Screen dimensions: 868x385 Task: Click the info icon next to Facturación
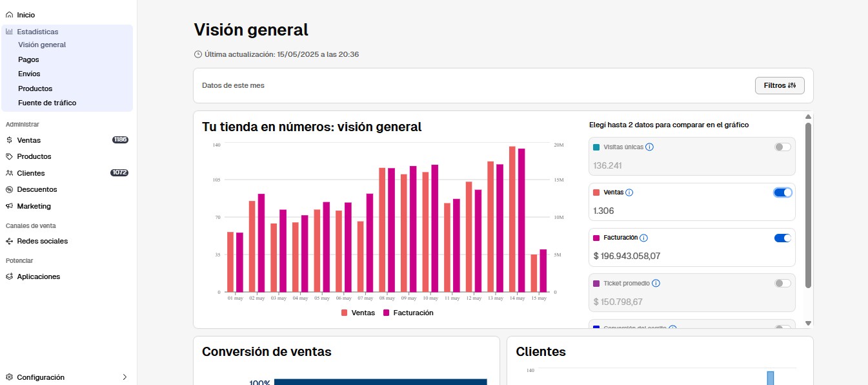tap(645, 237)
